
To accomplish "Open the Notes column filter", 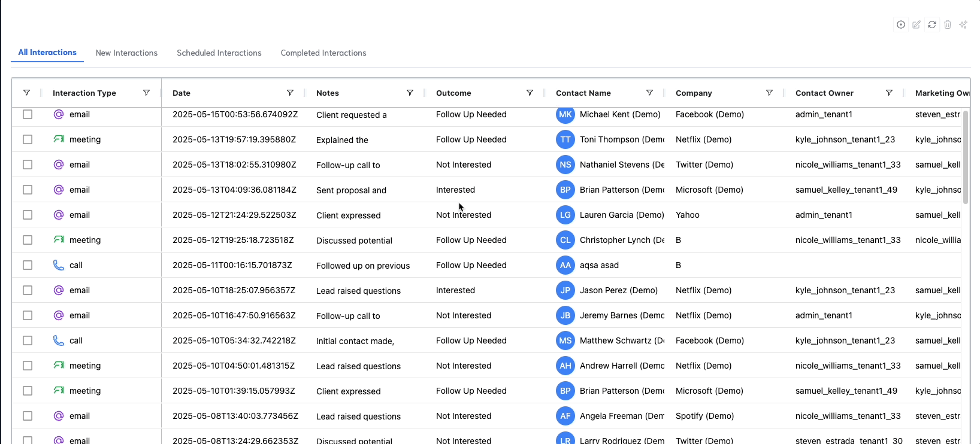I will [x=410, y=93].
